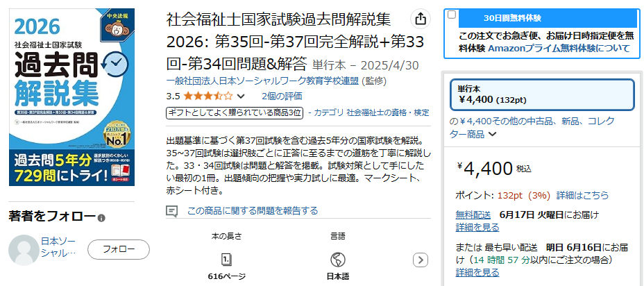This screenshot has width=644, height=286.
Task: Follow the author with フォロー button
Action: 119,249
